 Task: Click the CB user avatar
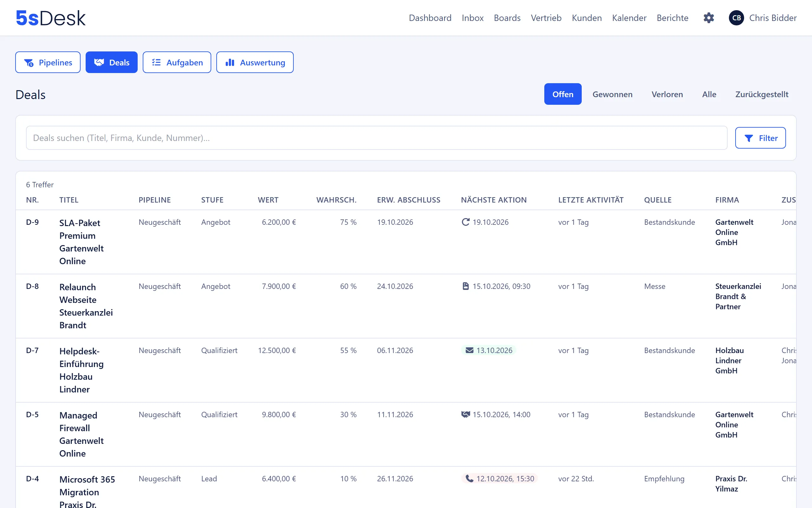tap(736, 18)
